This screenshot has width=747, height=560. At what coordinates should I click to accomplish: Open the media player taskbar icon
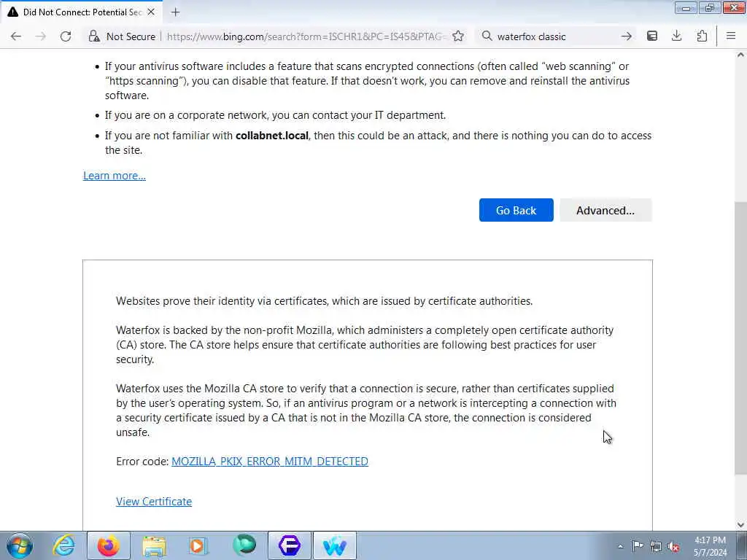pos(198,545)
